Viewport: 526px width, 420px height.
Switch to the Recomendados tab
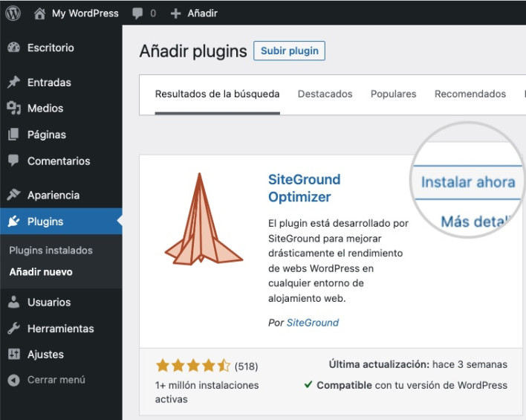[x=470, y=94]
